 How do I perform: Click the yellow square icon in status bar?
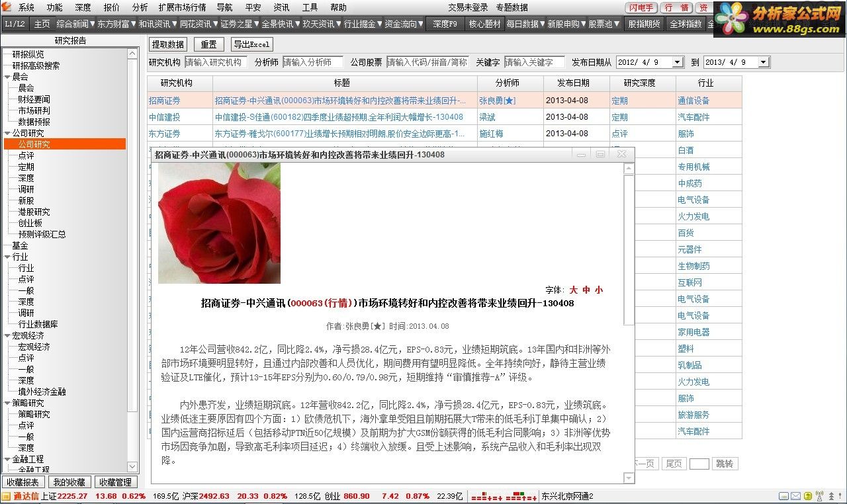pyautogui.click(x=807, y=496)
